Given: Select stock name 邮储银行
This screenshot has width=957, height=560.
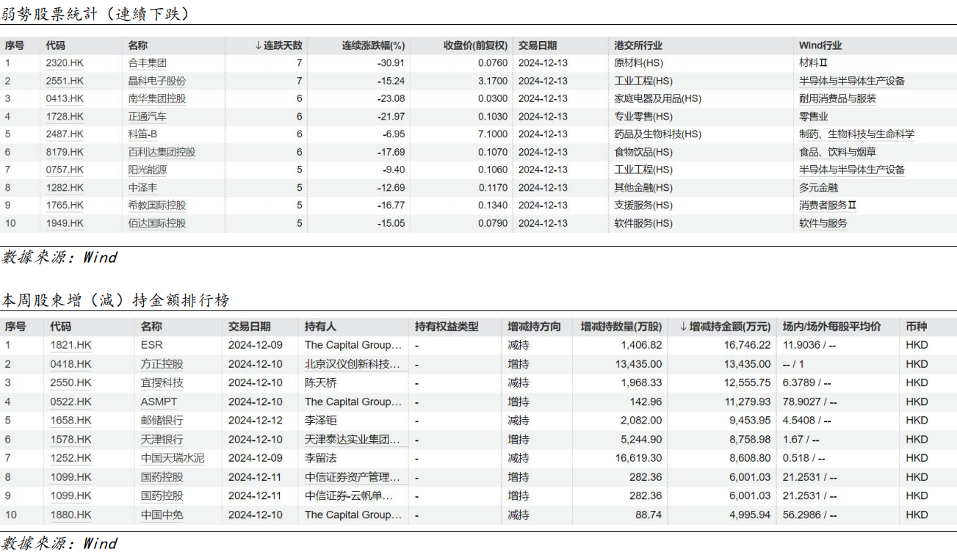Looking at the screenshot, I should [x=162, y=421].
